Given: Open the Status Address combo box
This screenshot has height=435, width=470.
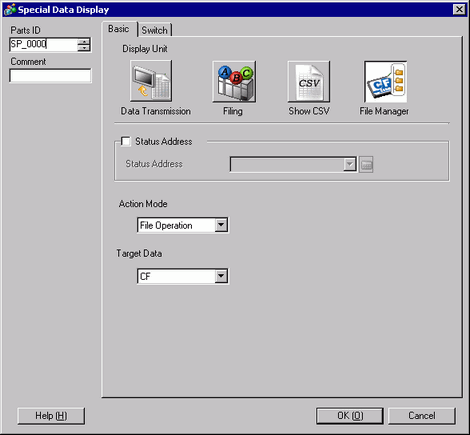Looking at the screenshot, I should coord(293,164).
